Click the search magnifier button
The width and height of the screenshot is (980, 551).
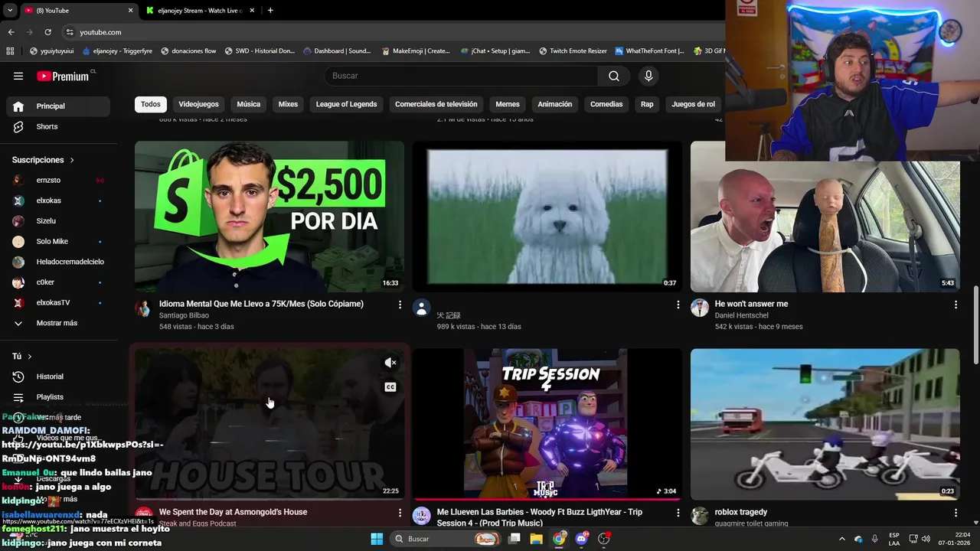614,76
